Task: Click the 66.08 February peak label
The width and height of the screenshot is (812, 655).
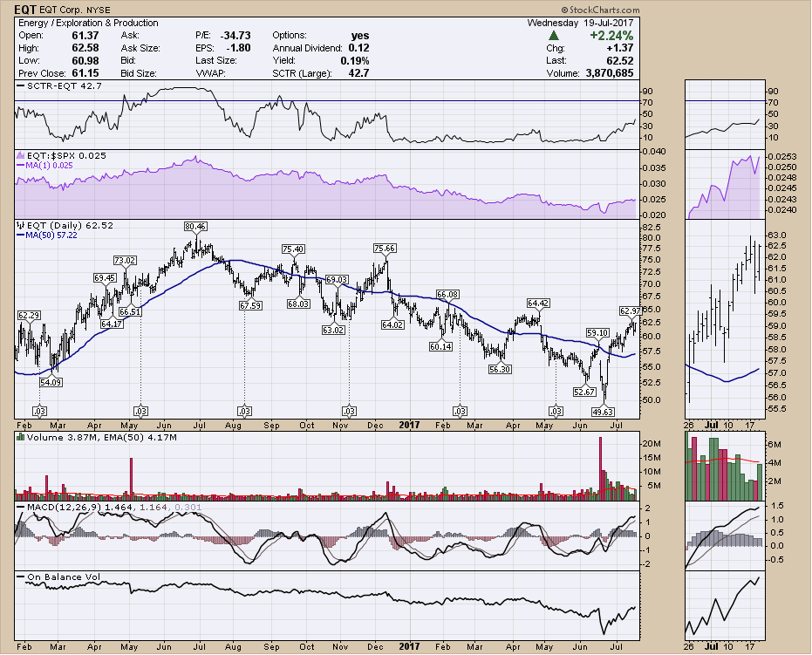Action: (x=447, y=295)
